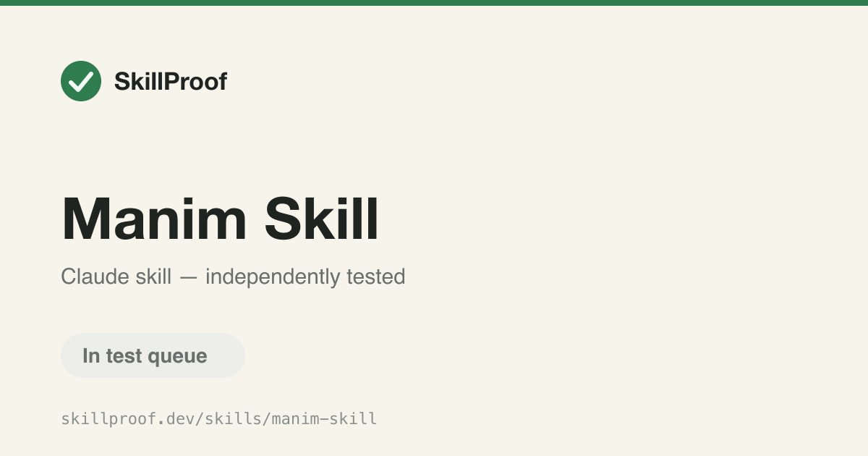
Task: Select the Claude skill subtitle line
Action: pyautogui.click(x=233, y=276)
